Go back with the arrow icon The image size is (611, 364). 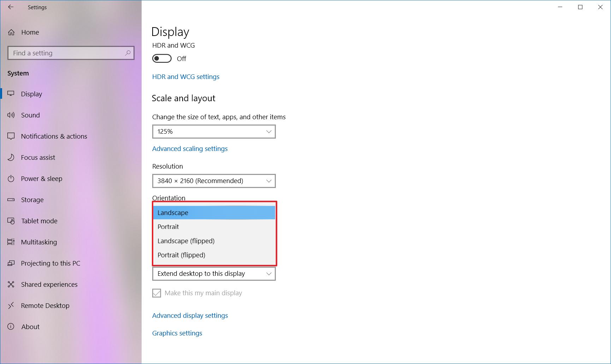pos(11,7)
